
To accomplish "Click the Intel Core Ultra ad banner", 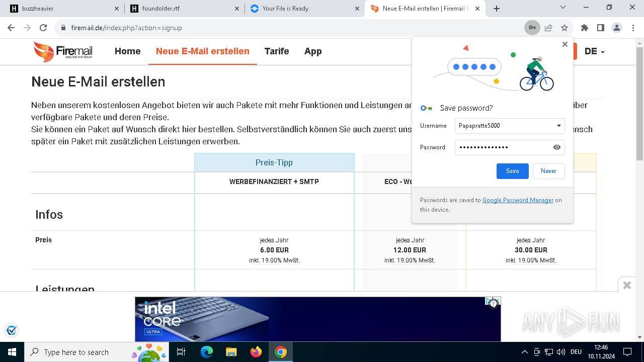I will [317, 319].
